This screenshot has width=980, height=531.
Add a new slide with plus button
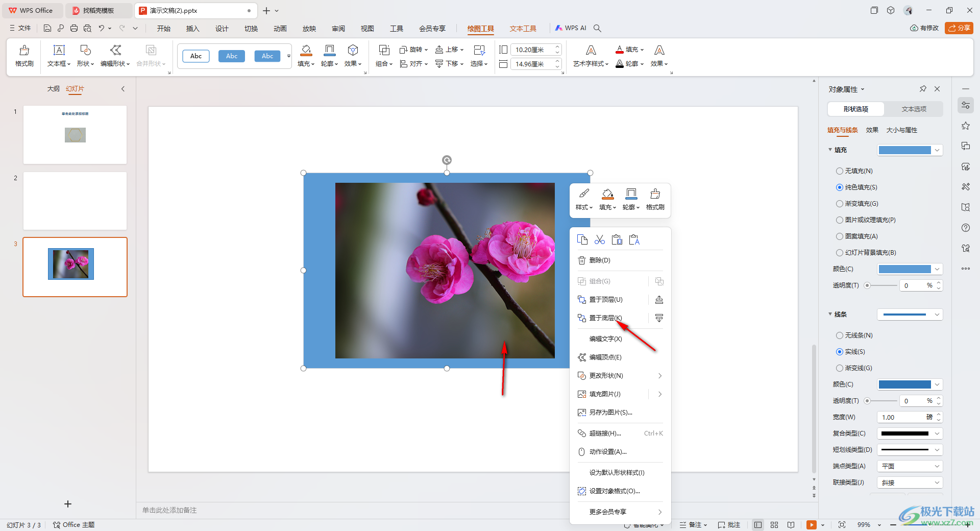click(x=68, y=504)
